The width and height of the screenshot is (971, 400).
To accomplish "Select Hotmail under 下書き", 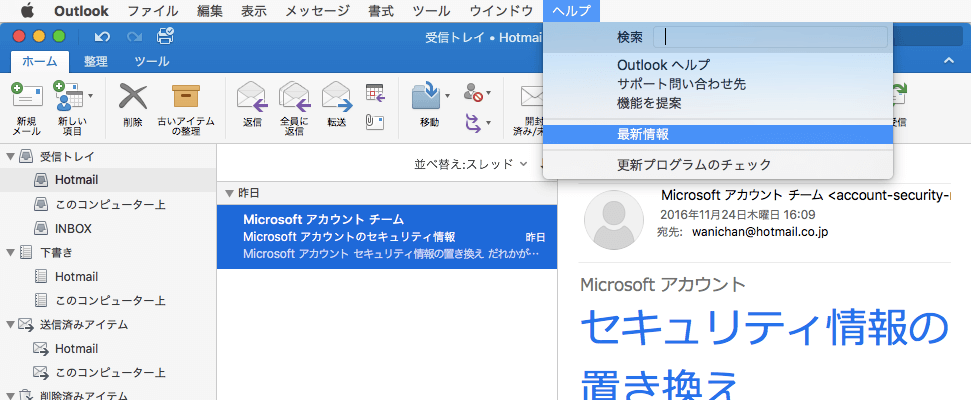I will 108,277.
